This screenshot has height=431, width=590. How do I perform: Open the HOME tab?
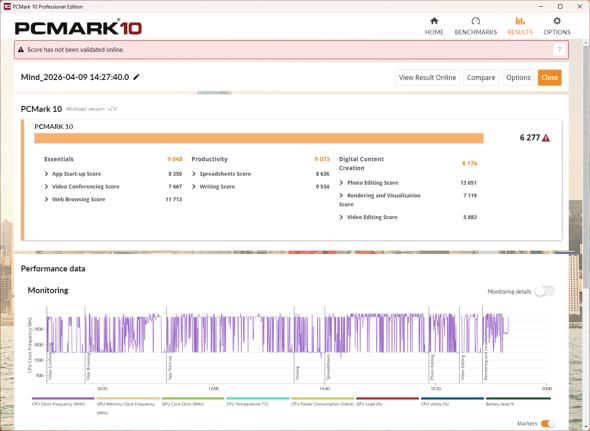pos(434,26)
